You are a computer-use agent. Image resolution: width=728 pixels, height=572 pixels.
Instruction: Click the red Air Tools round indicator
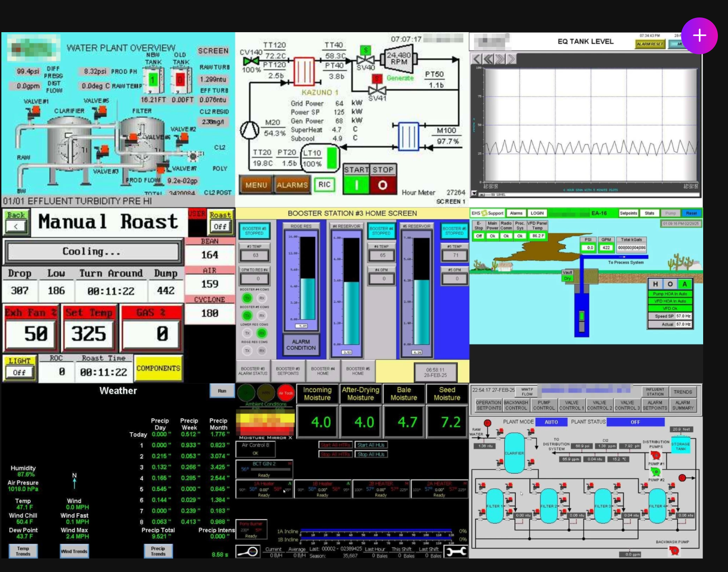point(286,393)
